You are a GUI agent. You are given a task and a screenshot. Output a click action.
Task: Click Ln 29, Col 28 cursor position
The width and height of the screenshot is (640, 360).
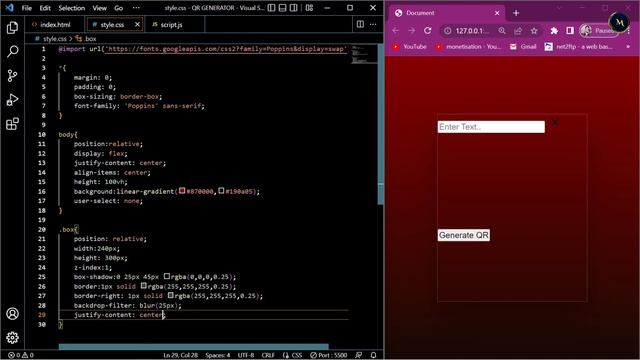tap(180, 355)
